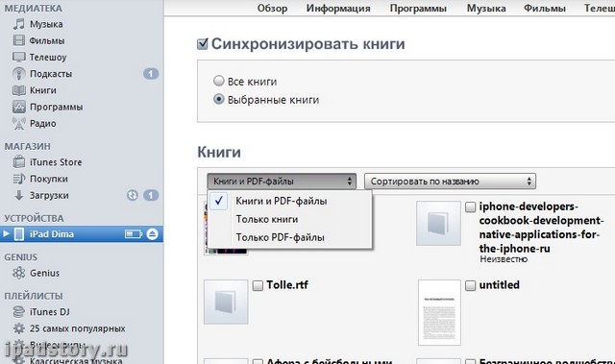Switch to the Программы tab

click(x=418, y=9)
